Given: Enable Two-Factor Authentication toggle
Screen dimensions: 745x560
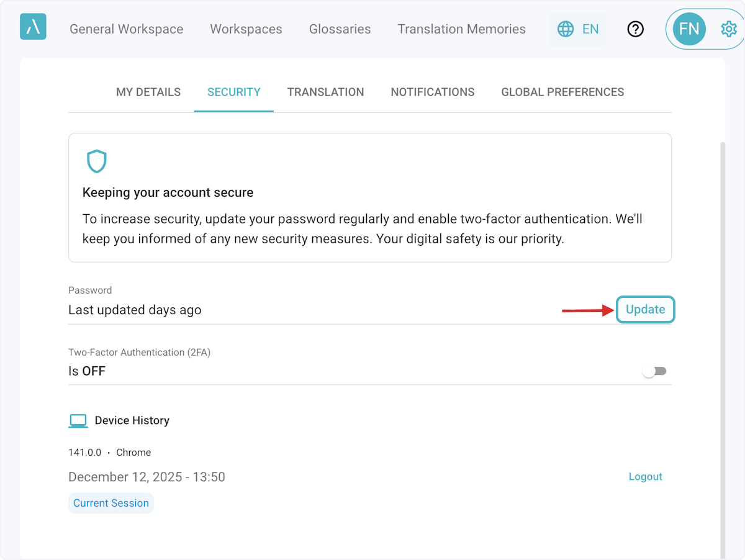Looking at the screenshot, I should coord(654,371).
